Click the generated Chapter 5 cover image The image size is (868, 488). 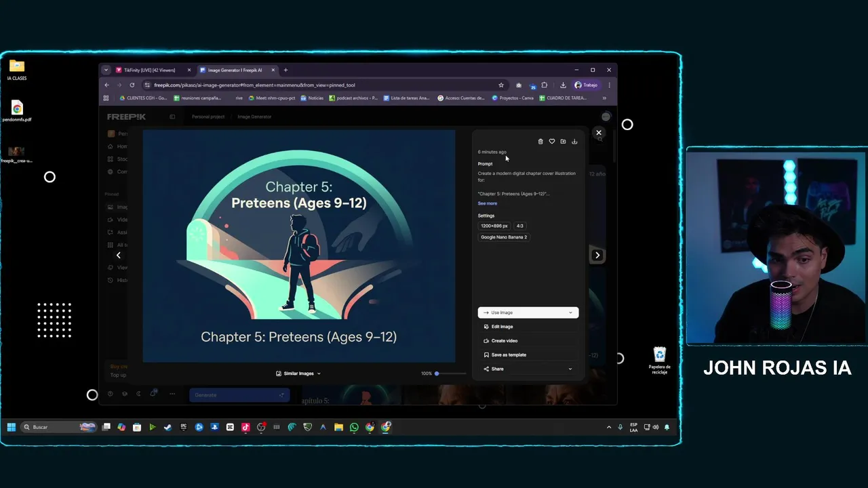[x=299, y=246]
